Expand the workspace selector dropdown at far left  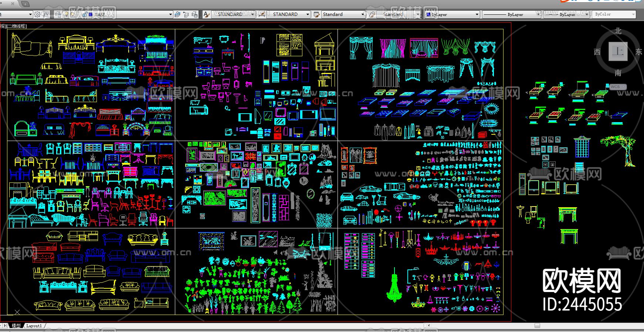tap(30, 14)
